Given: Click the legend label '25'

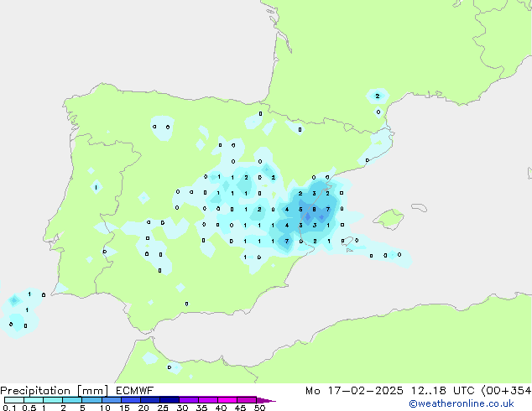Looking at the screenshot, I should point(163,408).
